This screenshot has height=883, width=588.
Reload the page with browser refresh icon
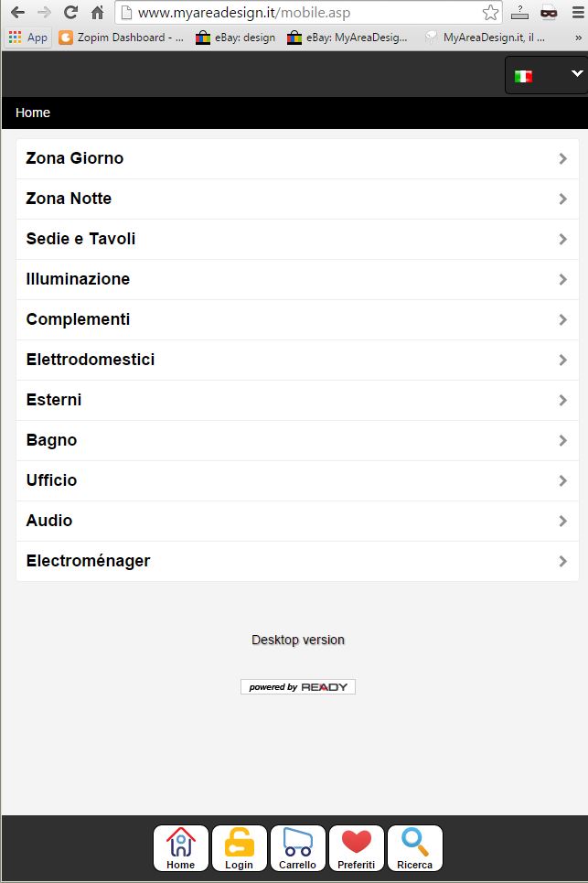point(70,13)
